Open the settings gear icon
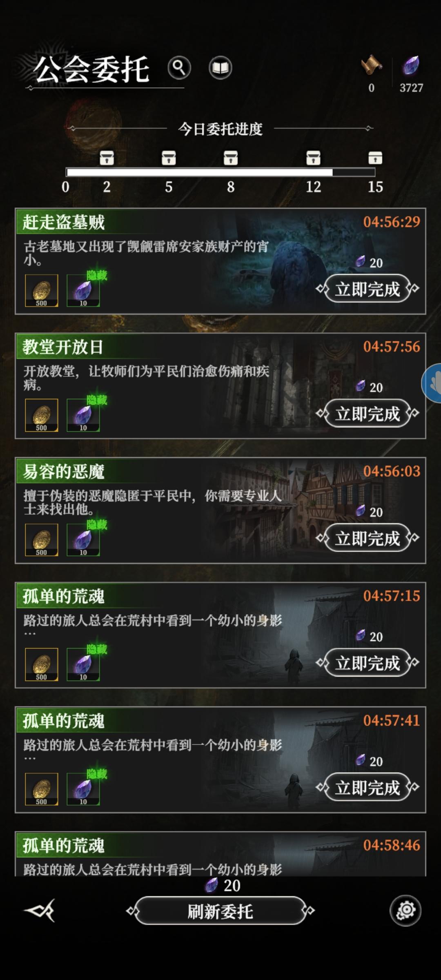The width and height of the screenshot is (441, 980). tap(405, 910)
